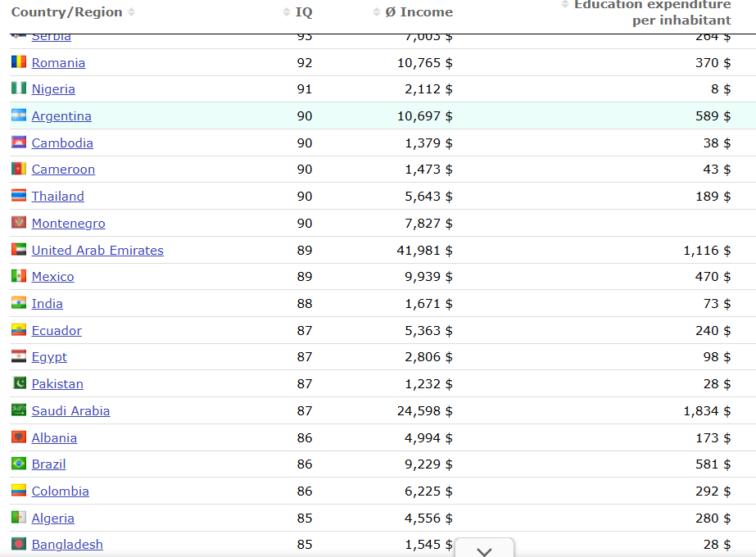Open the Romania country link

click(x=58, y=63)
